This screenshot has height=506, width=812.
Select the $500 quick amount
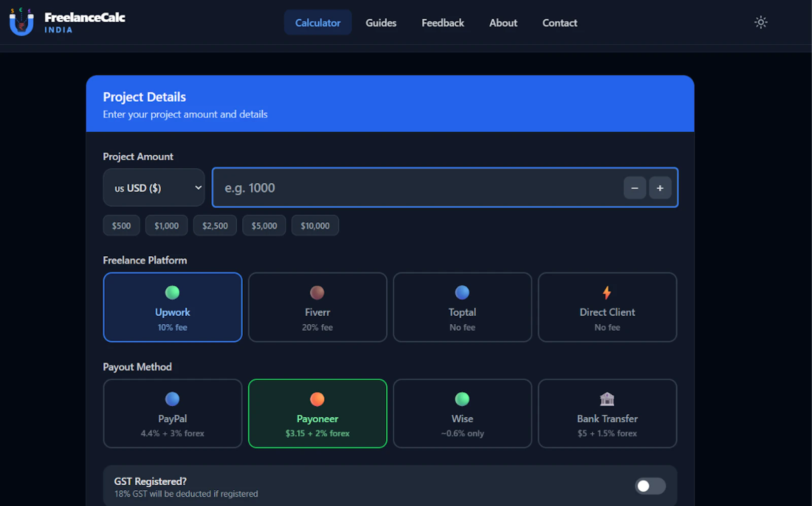(121, 226)
